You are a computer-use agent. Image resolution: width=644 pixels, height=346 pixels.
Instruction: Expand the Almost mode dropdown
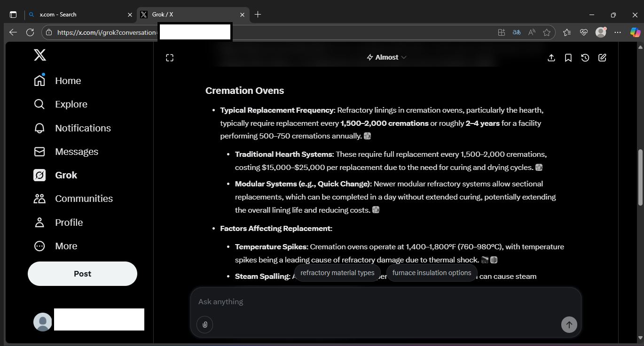386,57
